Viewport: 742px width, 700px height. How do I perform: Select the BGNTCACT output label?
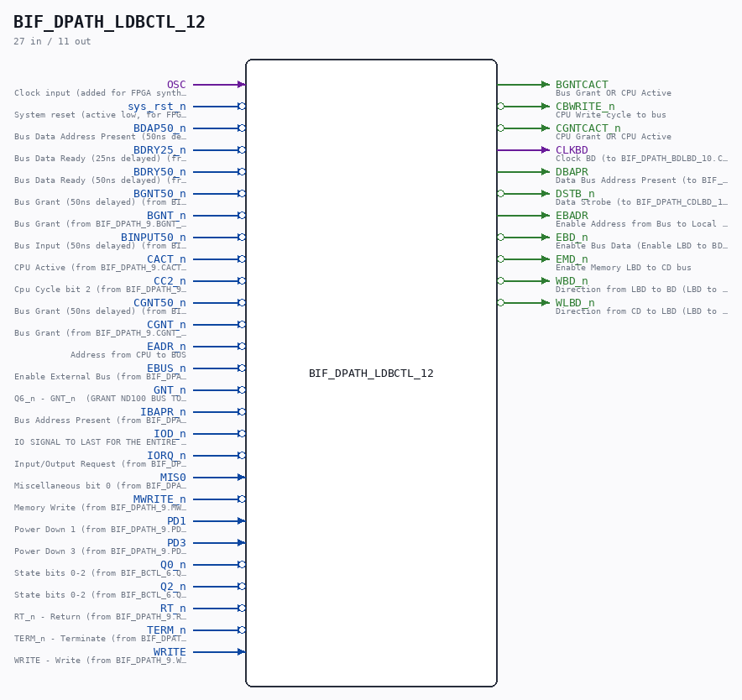[582, 85]
